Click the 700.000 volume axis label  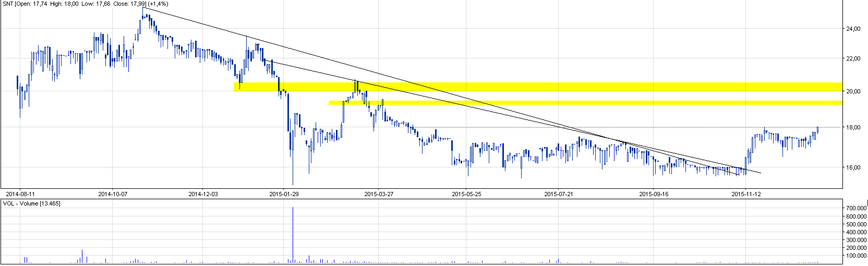tap(856, 208)
